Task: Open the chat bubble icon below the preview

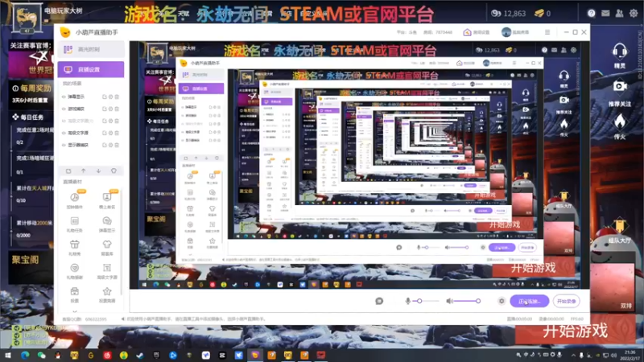Action: pos(379,301)
